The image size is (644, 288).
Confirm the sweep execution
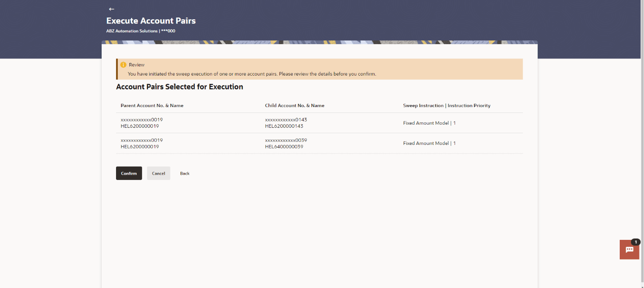coord(129,173)
